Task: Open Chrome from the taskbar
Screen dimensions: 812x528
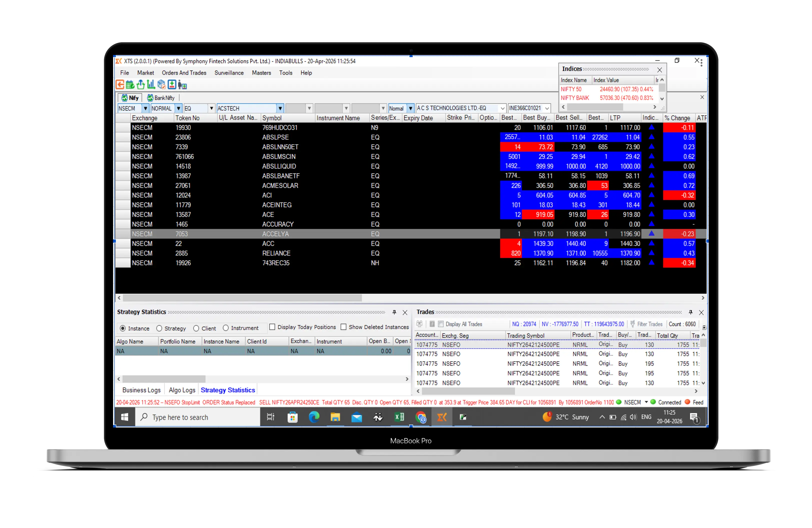Action: pyautogui.click(x=421, y=417)
